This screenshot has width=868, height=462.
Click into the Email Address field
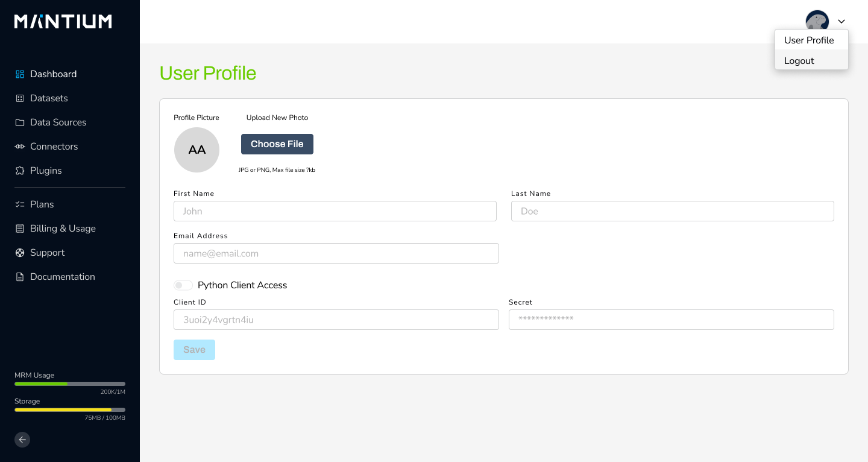coord(336,253)
